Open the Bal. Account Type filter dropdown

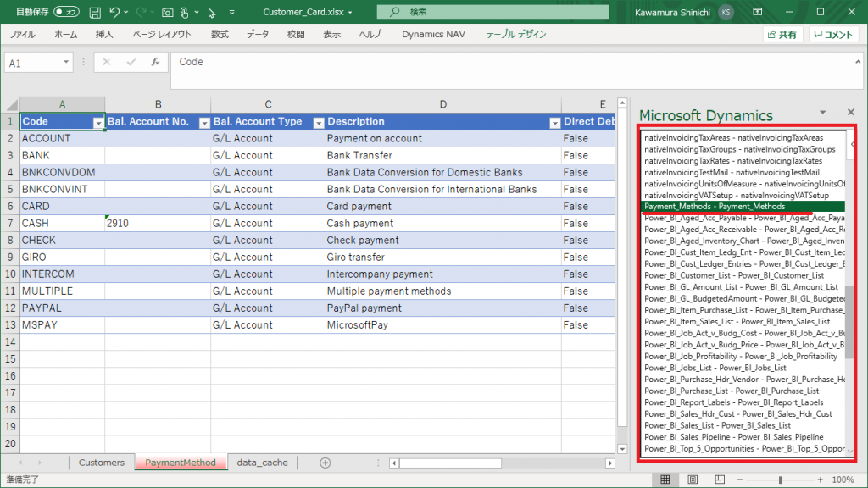pyautogui.click(x=319, y=122)
